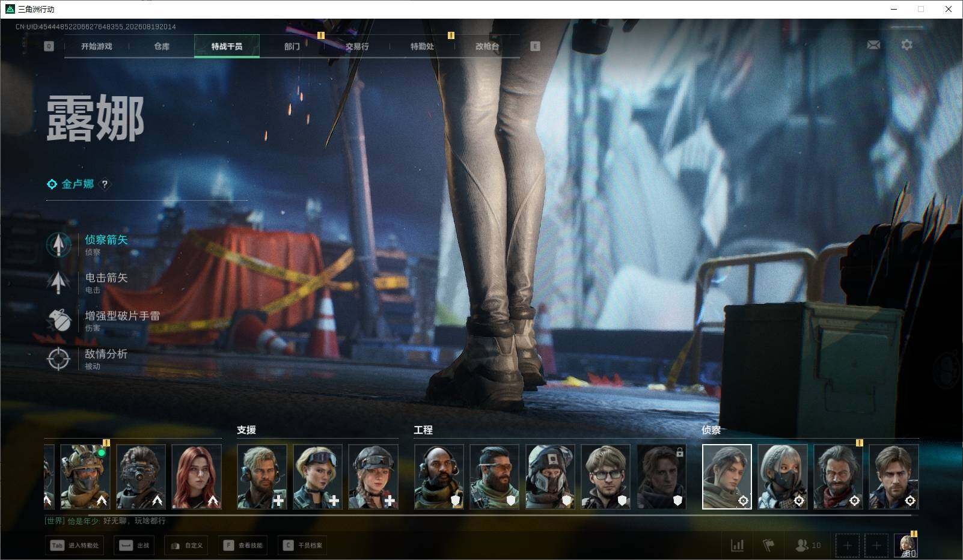Screen dimensions: 963x560
Task: Select the 电击箭矢 skill icon
Action: [x=58, y=282]
